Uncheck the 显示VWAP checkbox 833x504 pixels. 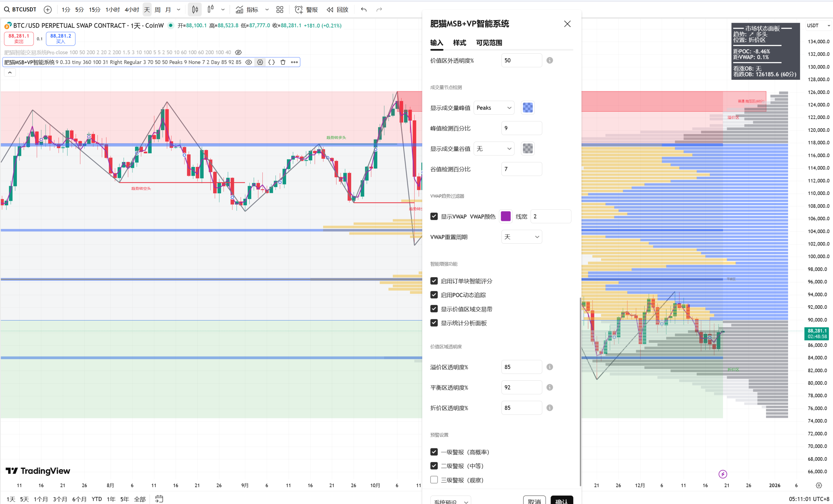[x=434, y=216]
